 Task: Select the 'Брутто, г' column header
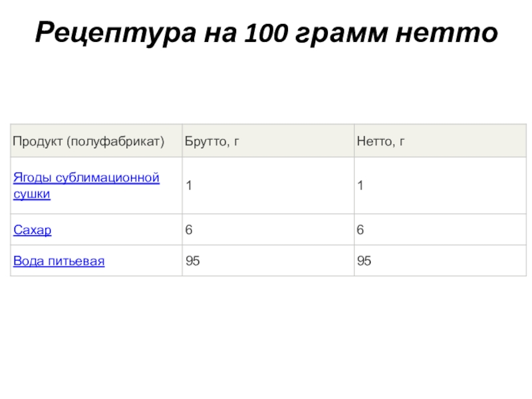[x=211, y=141]
